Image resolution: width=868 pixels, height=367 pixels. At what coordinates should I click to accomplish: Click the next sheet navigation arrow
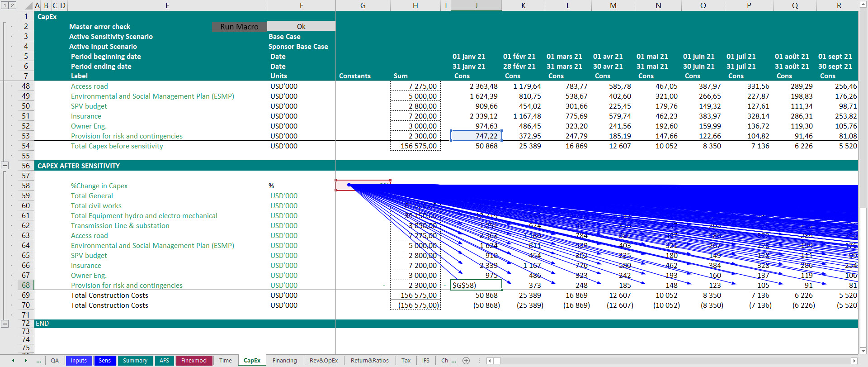(x=26, y=361)
